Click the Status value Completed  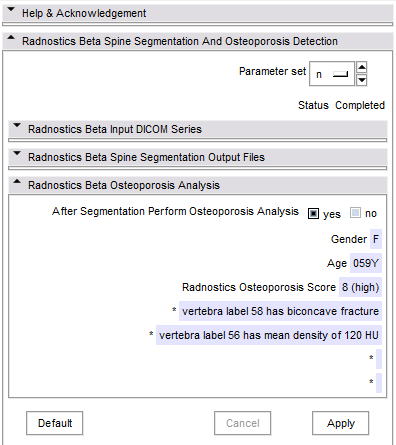(360, 105)
